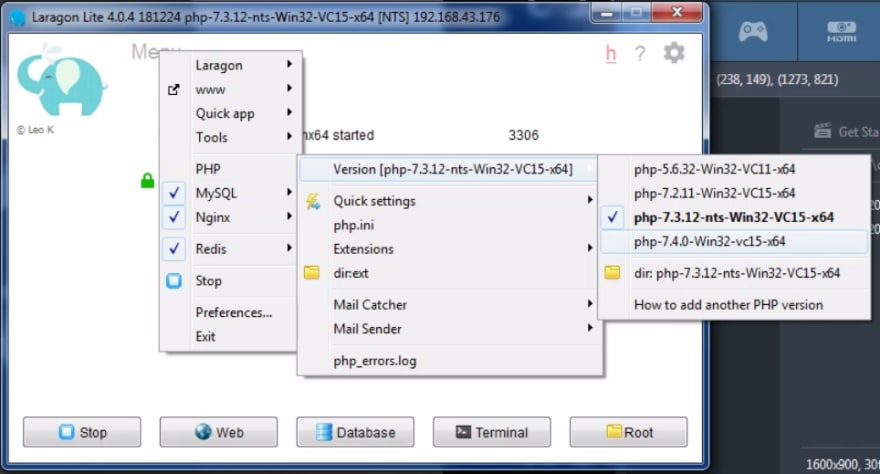Click the port number 3306
Screen dimensions: 880x474
click(x=523, y=135)
